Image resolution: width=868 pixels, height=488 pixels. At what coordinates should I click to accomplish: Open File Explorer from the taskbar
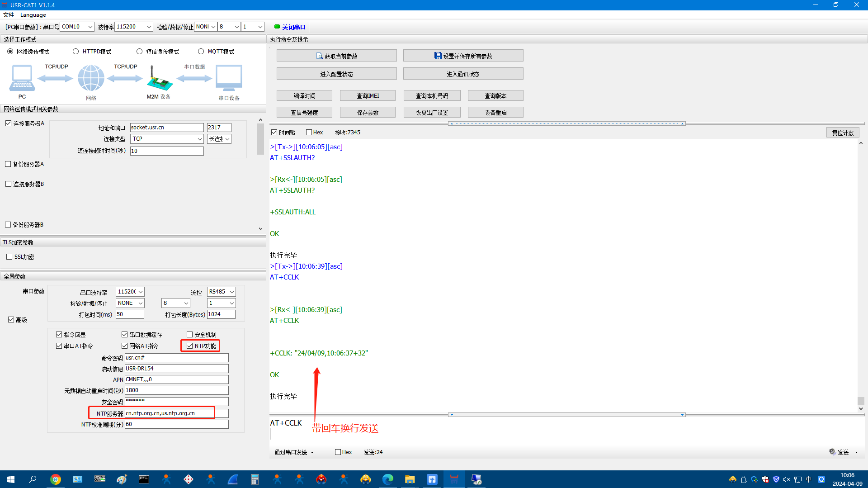click(410, 479)
